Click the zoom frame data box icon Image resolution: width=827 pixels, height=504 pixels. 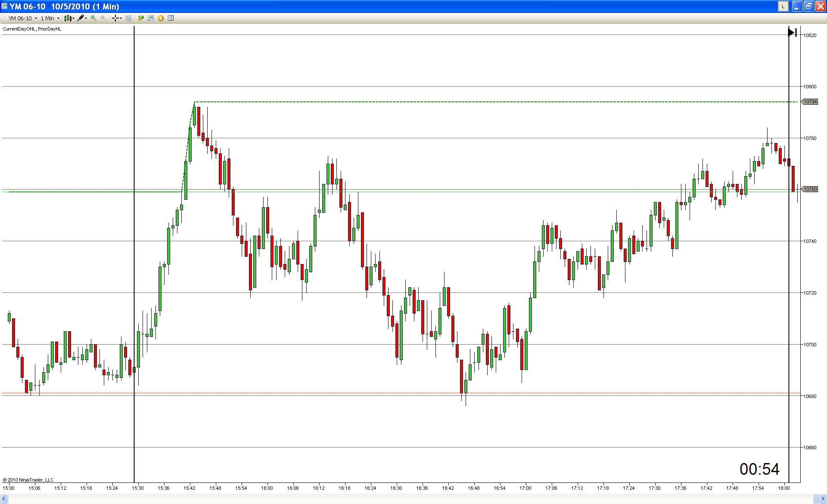128,18
